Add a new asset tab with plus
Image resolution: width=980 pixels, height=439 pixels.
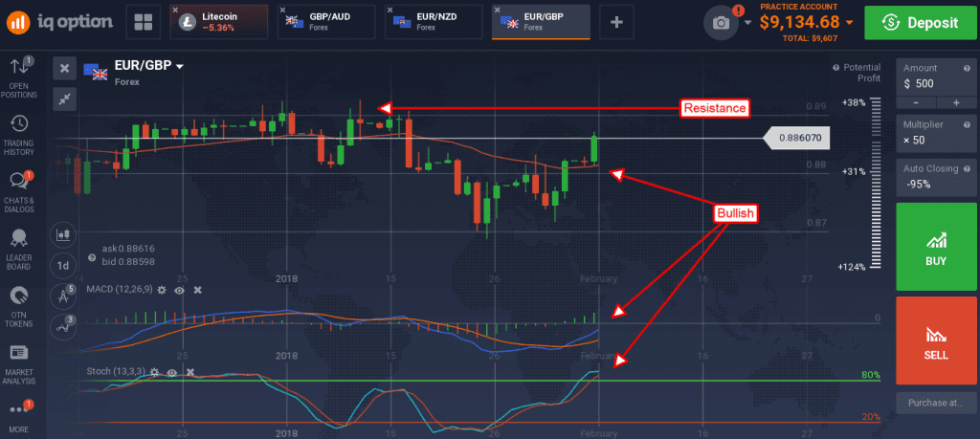click(617, 23)
